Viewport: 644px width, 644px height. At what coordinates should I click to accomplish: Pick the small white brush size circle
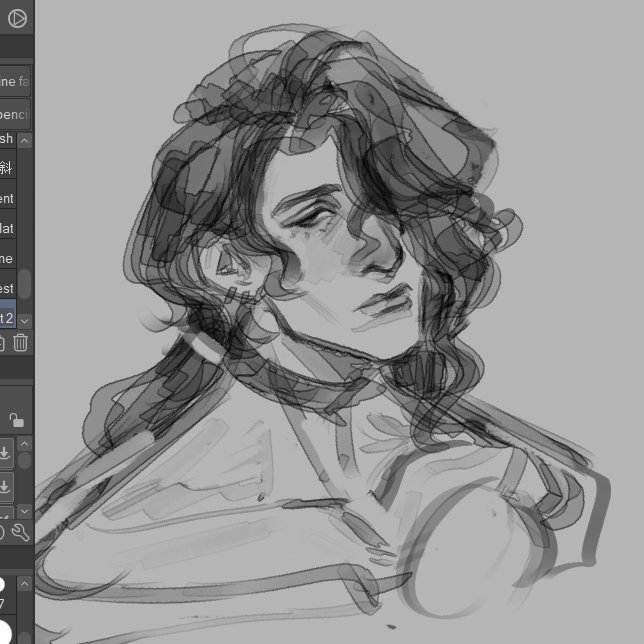pyautogui.click(x=2, y=584)
